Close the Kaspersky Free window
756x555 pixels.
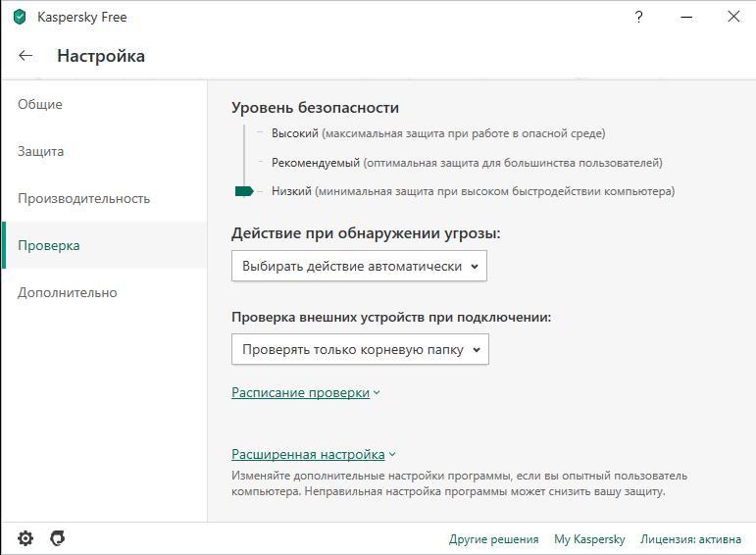pos(733,17)
